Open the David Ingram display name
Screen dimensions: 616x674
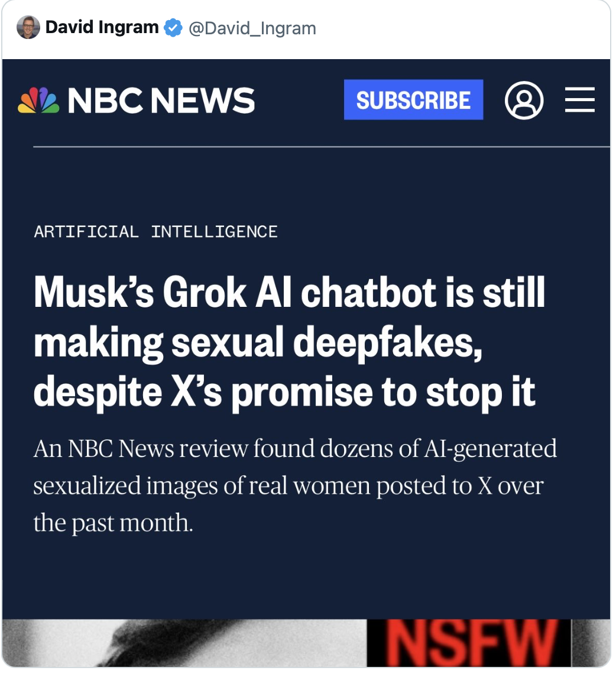click(x=102, y=27)
